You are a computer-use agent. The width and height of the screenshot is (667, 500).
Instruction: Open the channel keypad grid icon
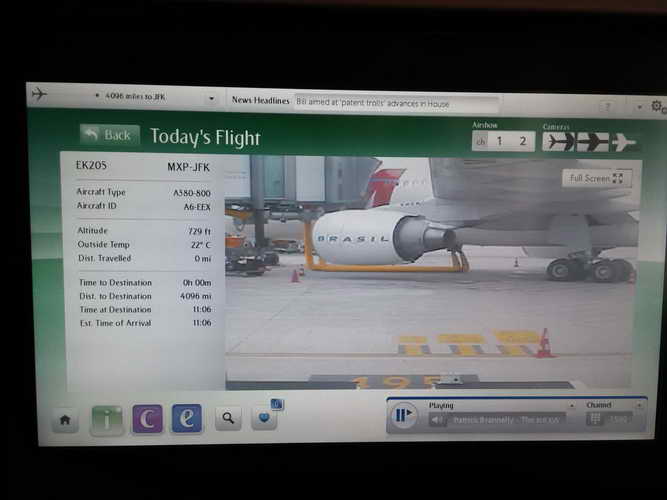click(x=595, y=419)
